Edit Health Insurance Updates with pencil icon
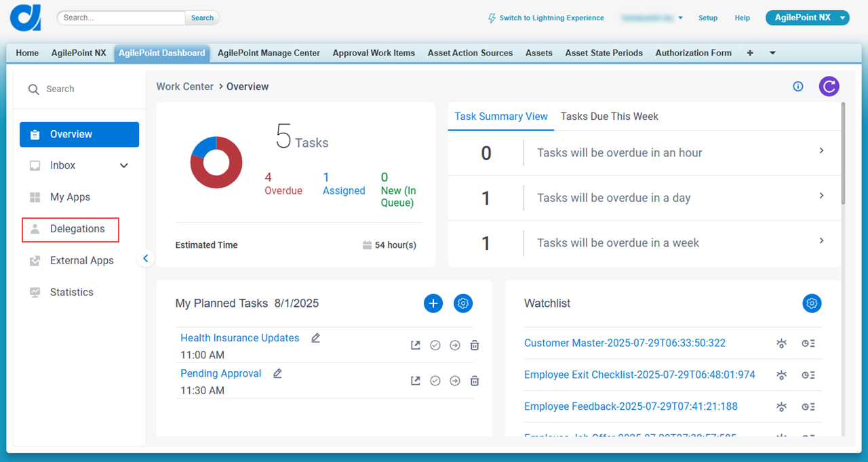Image resolution: width=868 pixels, height=462 pixels. tap(315, 338)
